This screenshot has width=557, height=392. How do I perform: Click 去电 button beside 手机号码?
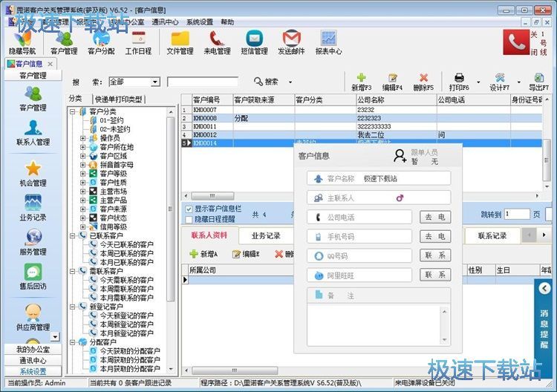435,236
